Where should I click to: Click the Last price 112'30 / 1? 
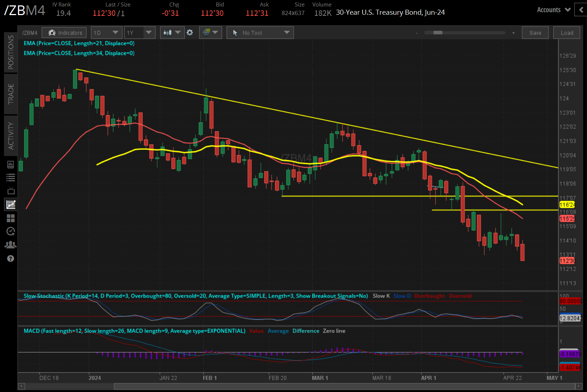[109, 13]
